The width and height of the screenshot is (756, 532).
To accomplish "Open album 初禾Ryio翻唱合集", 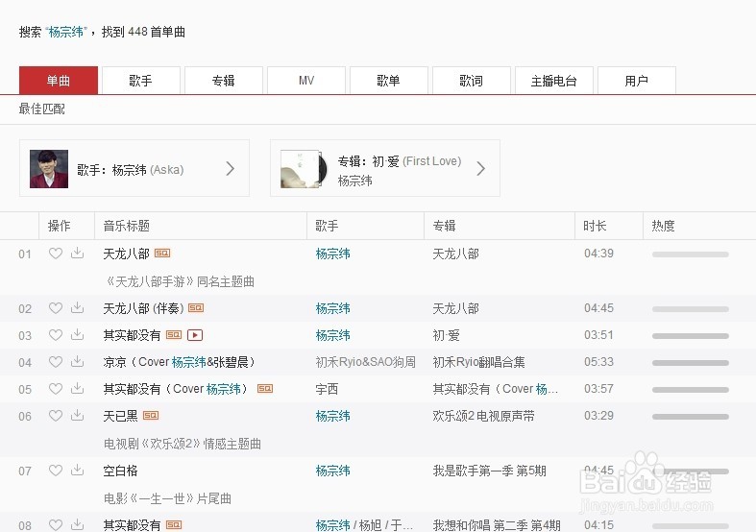I will pos(478,362).
